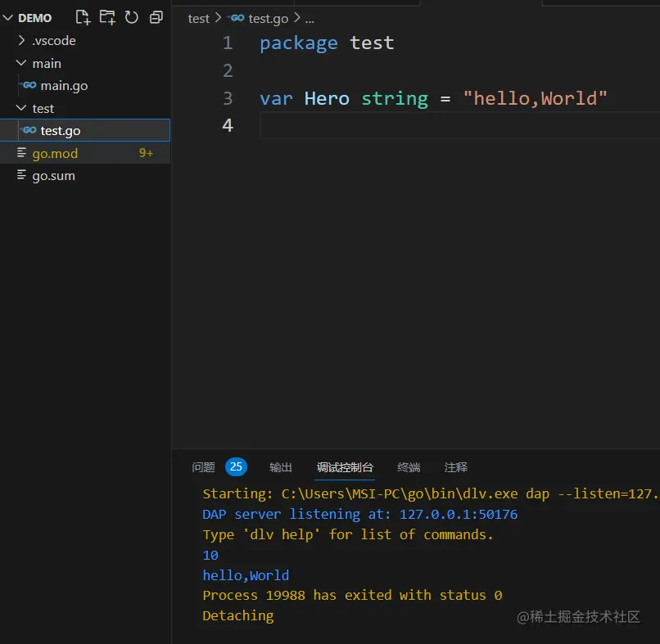The image size is (660, 644).
Task: Click the file icon beside go.sum
Action: click(x=21, y=175)
